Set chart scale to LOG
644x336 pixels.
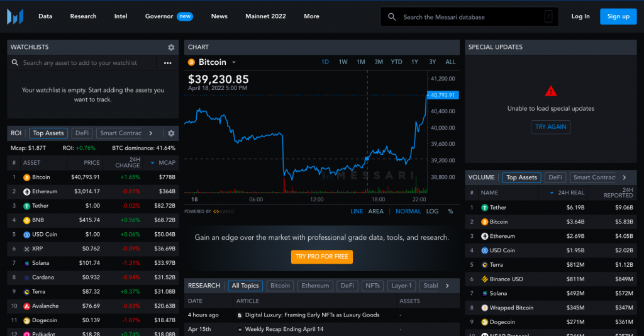432,211
